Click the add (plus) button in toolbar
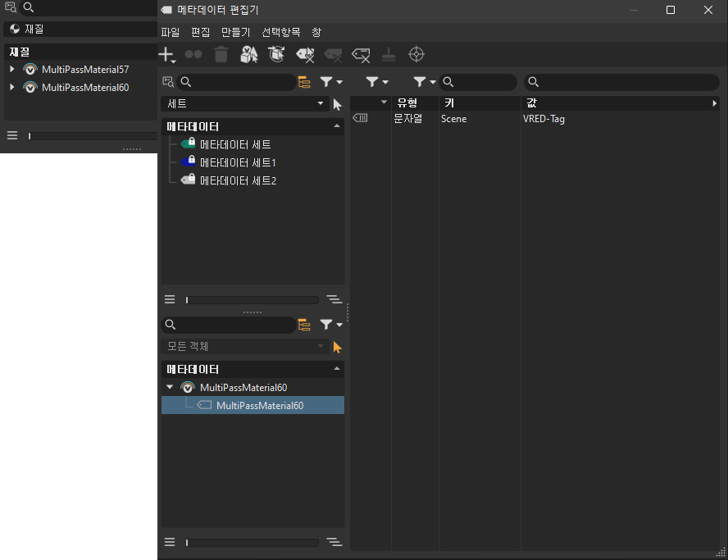 pos(166,55)
